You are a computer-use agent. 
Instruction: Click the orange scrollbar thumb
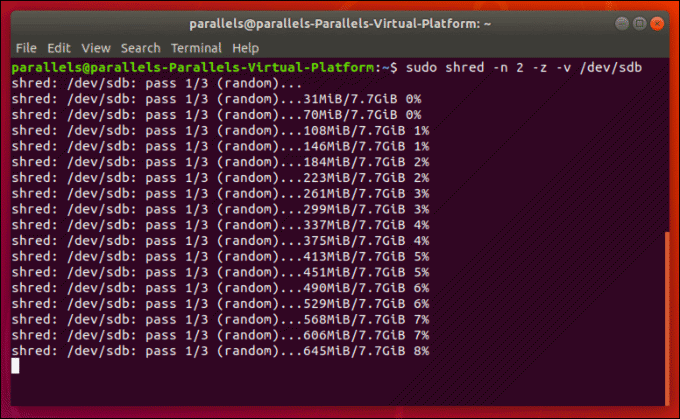[667, 318]
